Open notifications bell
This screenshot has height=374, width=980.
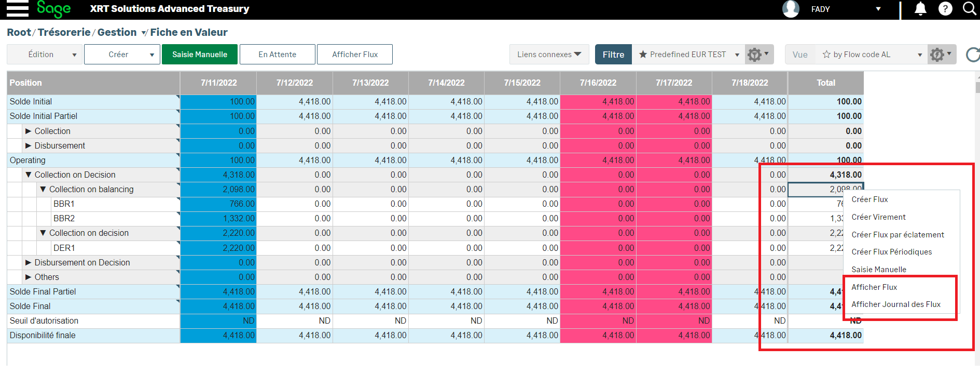(920, 9)
